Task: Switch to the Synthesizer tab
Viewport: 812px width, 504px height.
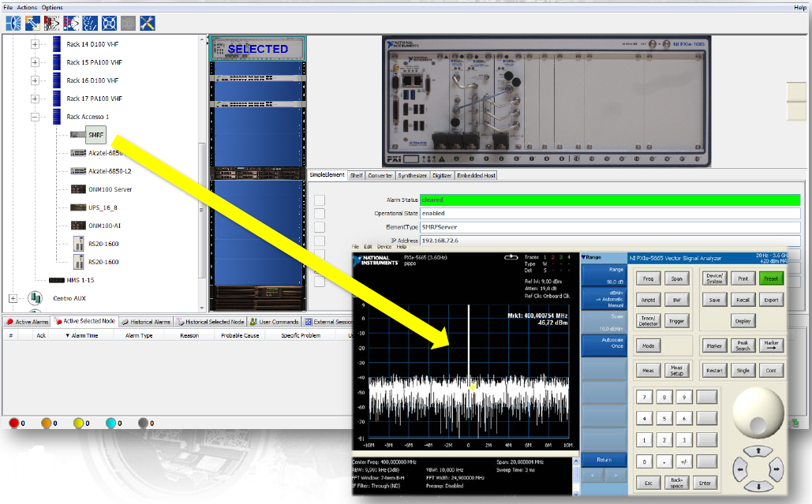Action: 413,175
